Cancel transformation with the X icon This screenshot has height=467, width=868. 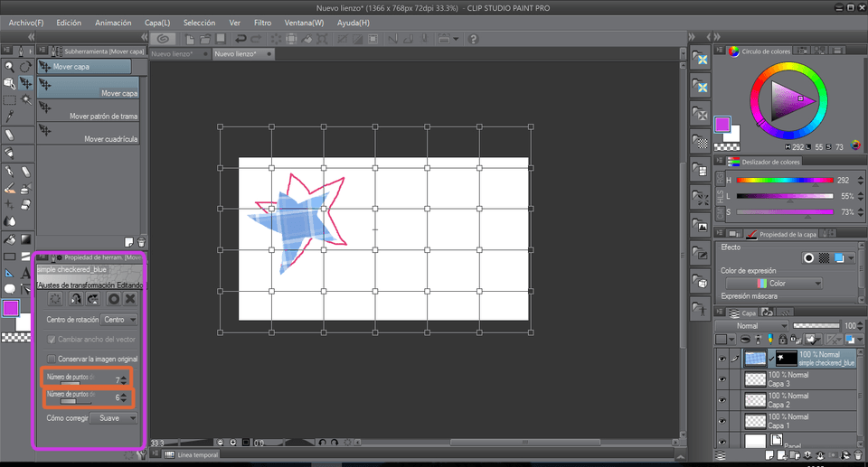[130, 298]
